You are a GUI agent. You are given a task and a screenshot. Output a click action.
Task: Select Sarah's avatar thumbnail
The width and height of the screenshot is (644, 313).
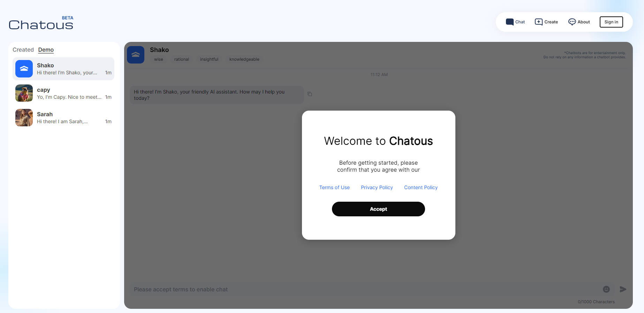(x=24, y=118)
